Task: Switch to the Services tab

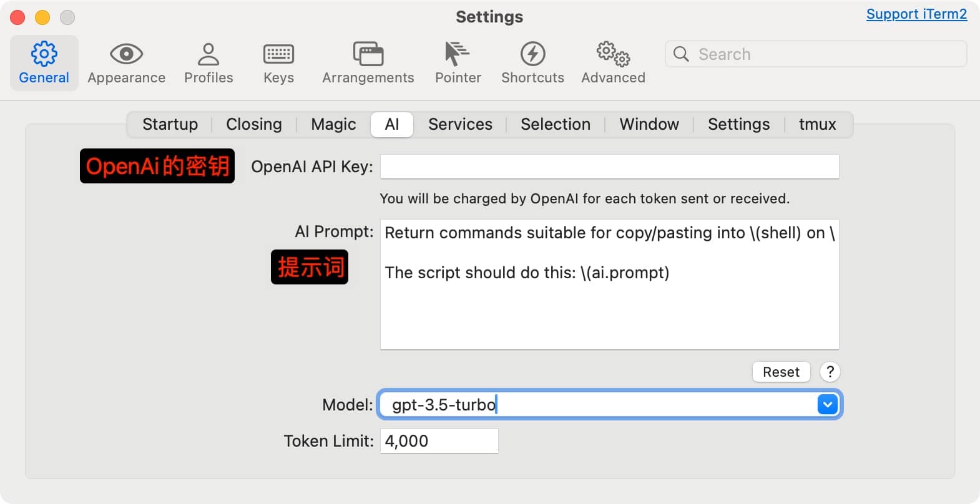Action: [x=460, y=124]
